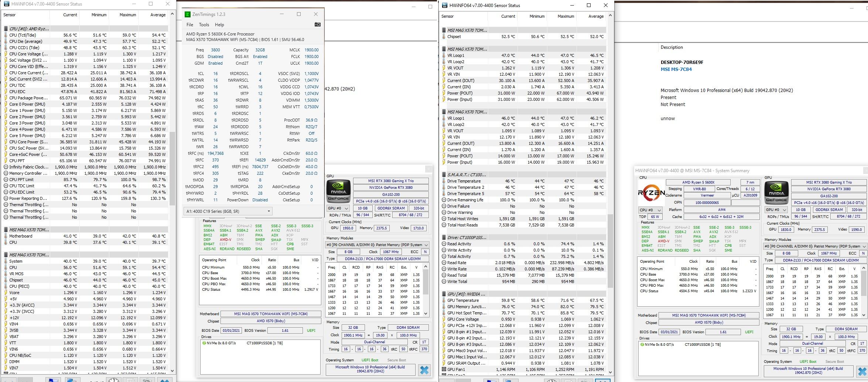Click the scroll-down arrow in the left HWiNFO window
868x382 pixels.
point(172,371)
